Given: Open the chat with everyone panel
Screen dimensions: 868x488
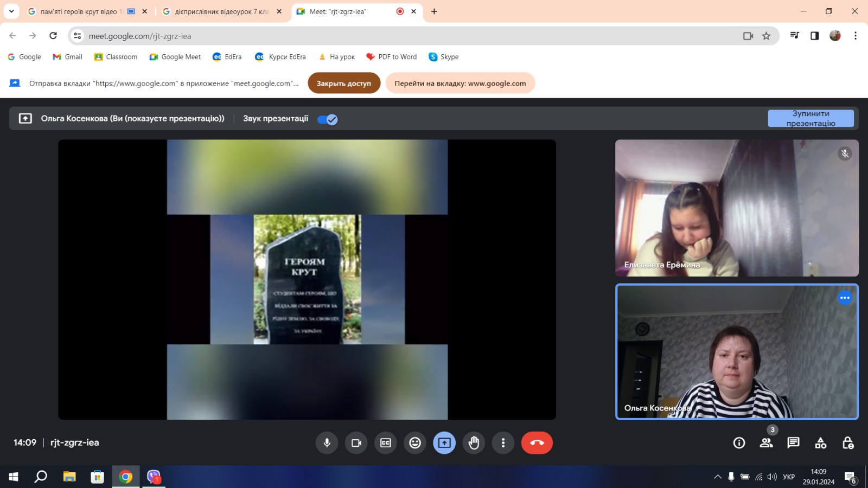Looking at the screenshot, I should click(793, 443).
